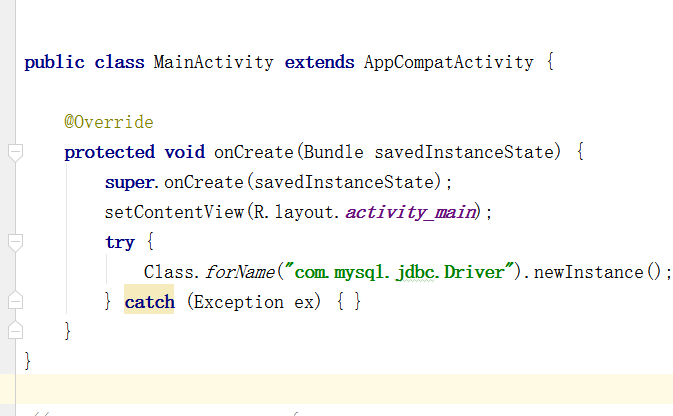Click AppCompatActivity in the class declaration
This screenshot has width=673, height=416.
point(449,63)
